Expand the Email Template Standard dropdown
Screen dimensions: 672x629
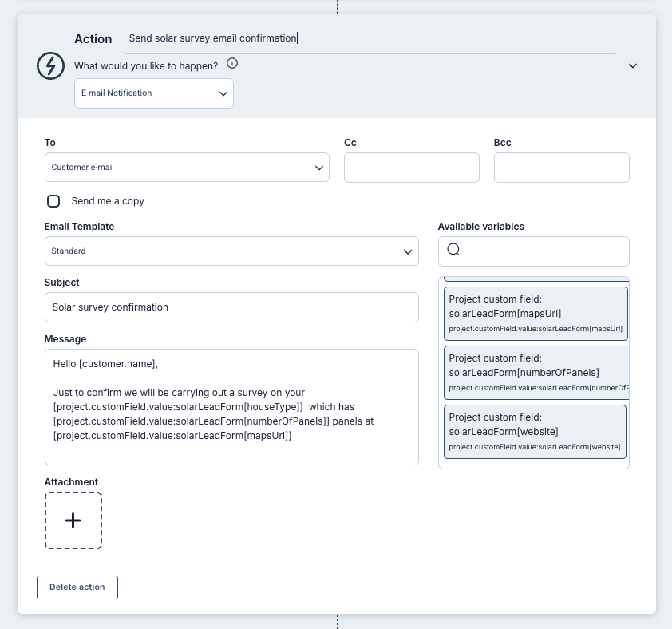pos(231,251)
